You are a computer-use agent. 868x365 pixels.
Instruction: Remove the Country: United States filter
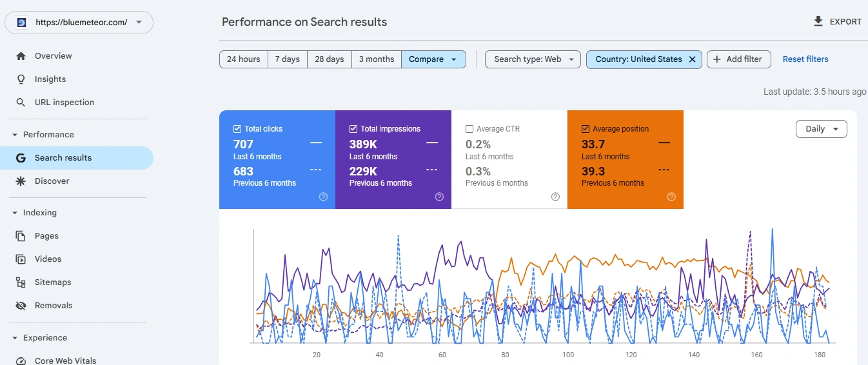click(693, 59)
